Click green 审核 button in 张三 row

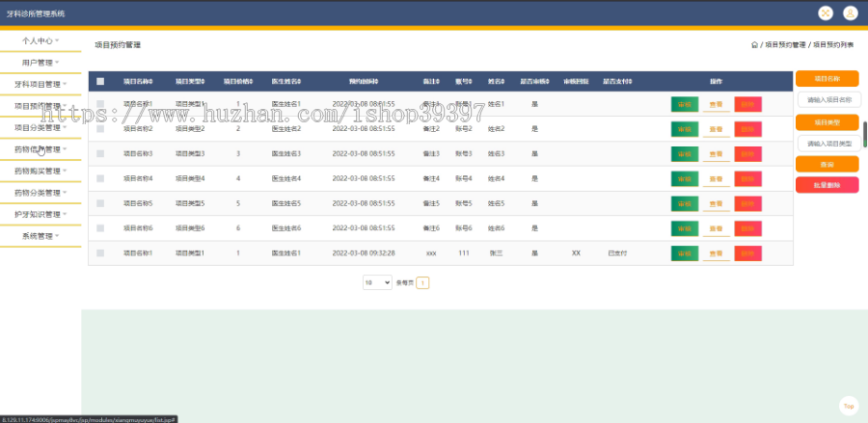tap(685, 253)
